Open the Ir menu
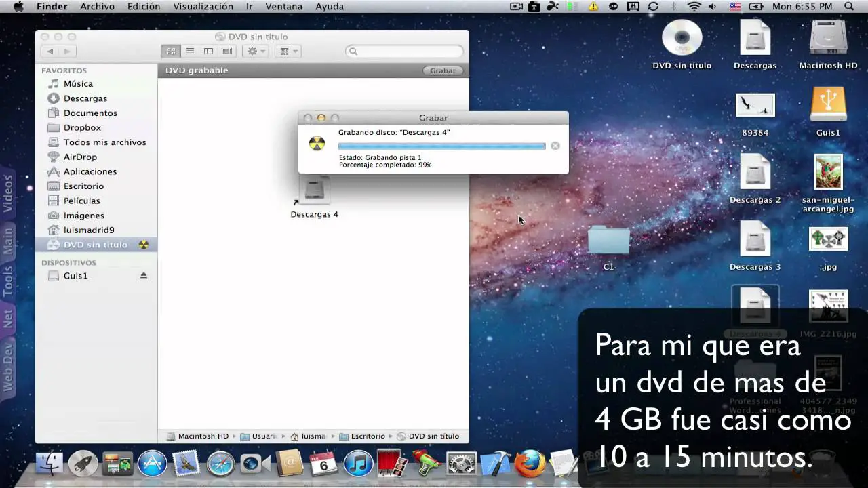 pyautogui.click(x=250, y=7)
